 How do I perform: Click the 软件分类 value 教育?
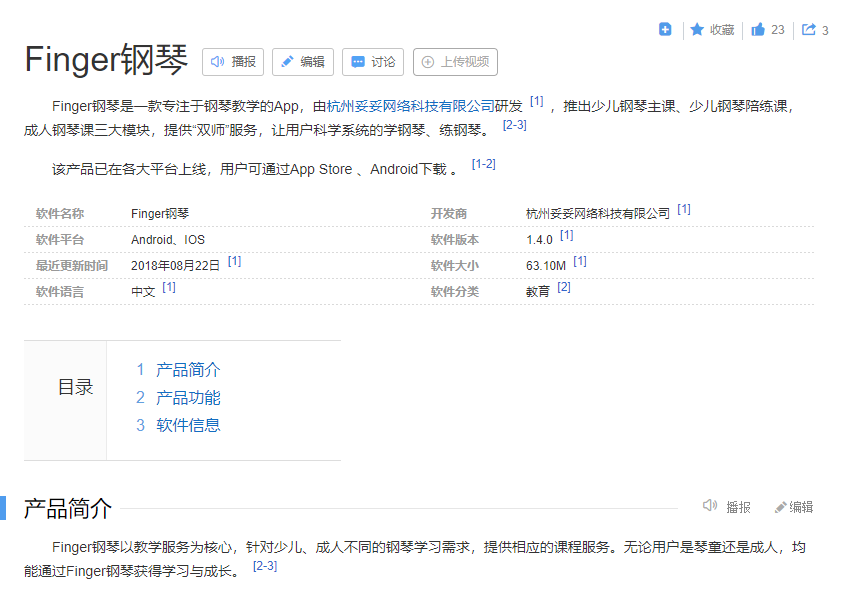[538, 292]
